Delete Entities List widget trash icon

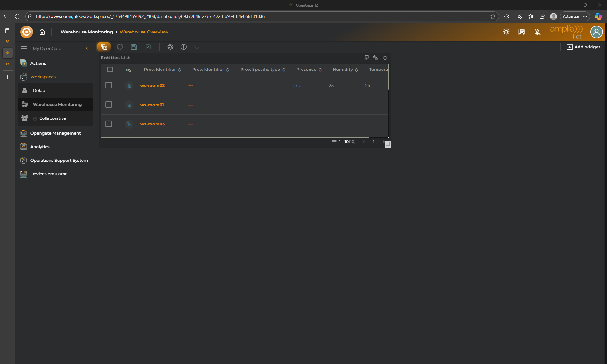(x=385, y=58)
